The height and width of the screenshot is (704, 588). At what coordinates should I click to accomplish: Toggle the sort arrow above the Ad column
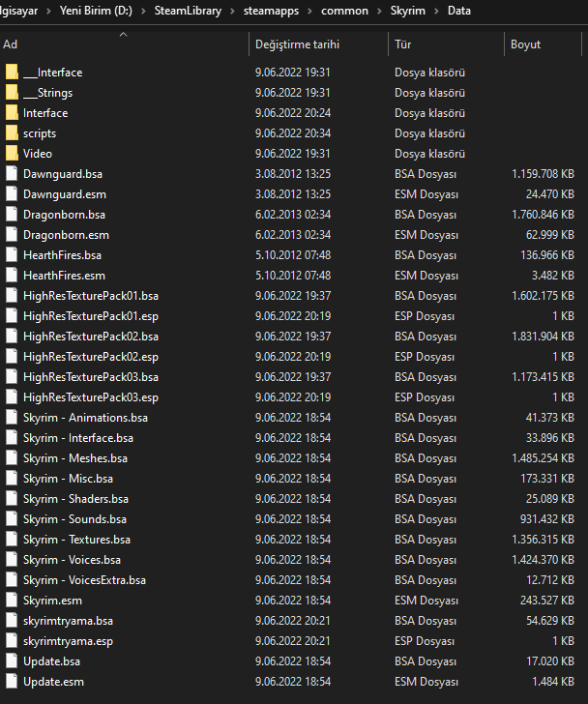coord(124,35)
